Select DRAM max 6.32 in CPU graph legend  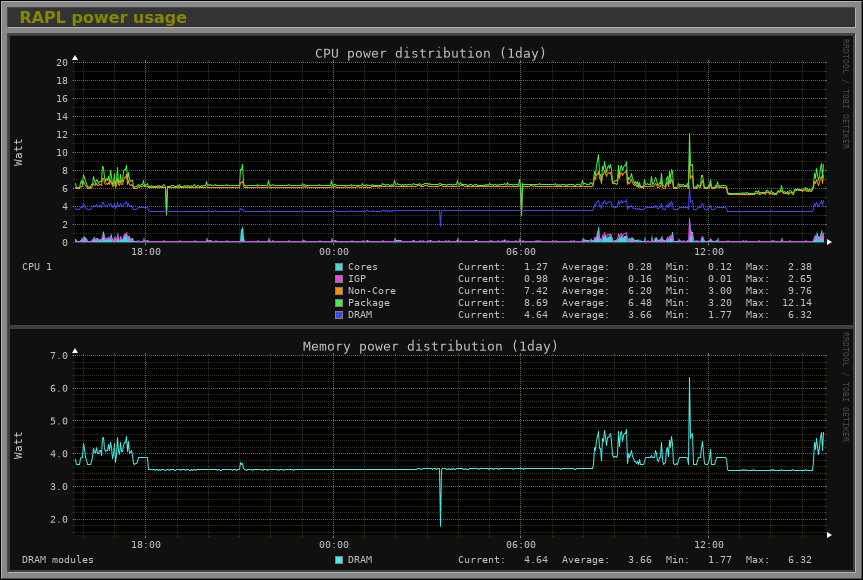(800, 315)
